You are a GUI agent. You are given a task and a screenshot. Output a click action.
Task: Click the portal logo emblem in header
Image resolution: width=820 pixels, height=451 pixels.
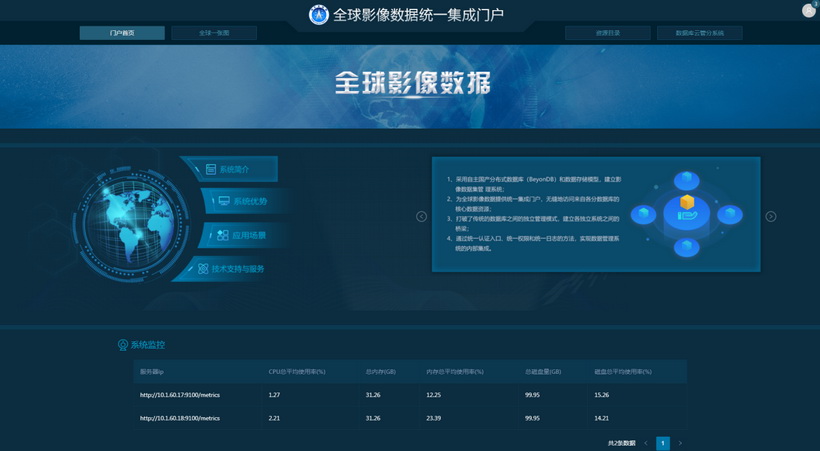pos(319,15)
